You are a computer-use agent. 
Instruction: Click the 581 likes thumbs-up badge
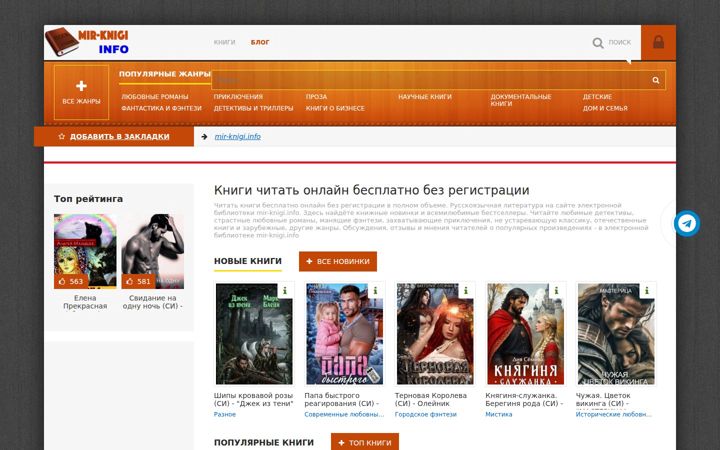(x=138, y=281)
